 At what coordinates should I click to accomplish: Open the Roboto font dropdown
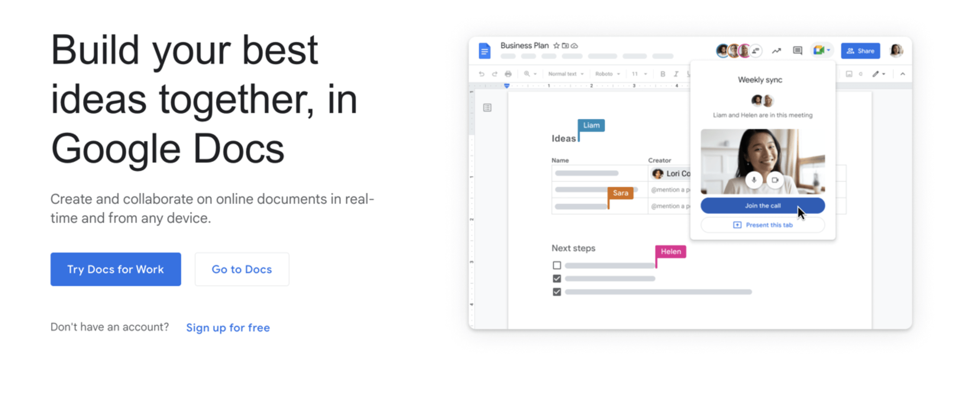pyautogui.click(x=607, y=74)
